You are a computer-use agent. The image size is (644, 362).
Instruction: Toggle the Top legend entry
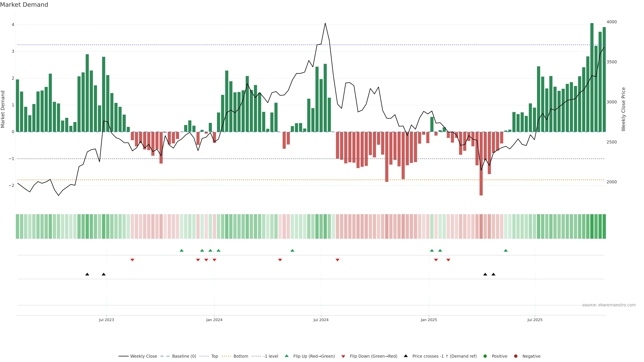pos(214,356)
